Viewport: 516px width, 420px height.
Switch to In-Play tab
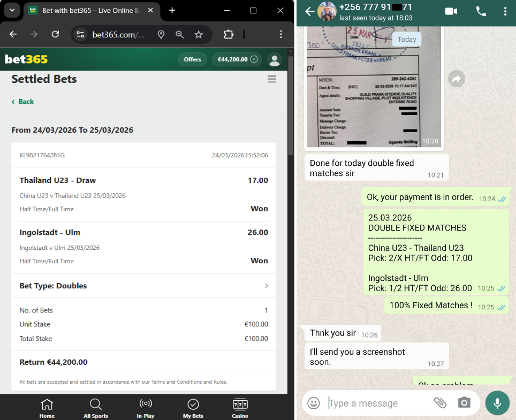145,408
